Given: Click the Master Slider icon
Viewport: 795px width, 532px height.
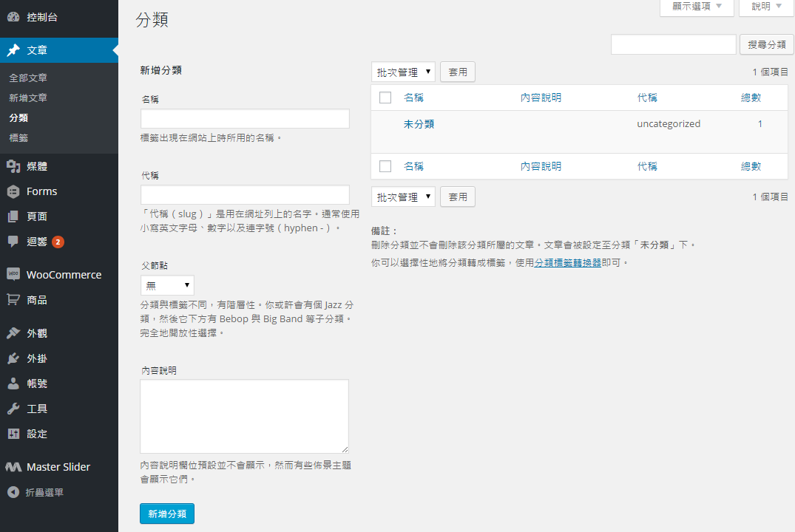Looking at the screenshot, I should click(x=13, y=467).
